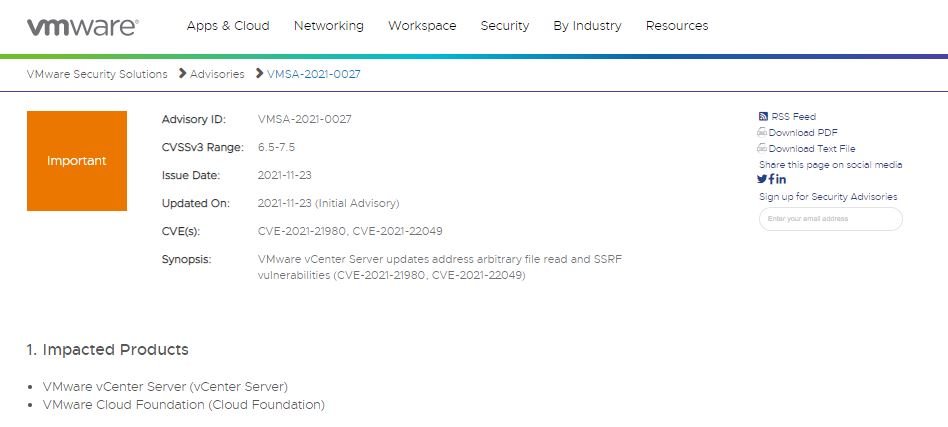Click the RSS Feed icon

click(763, 116)
